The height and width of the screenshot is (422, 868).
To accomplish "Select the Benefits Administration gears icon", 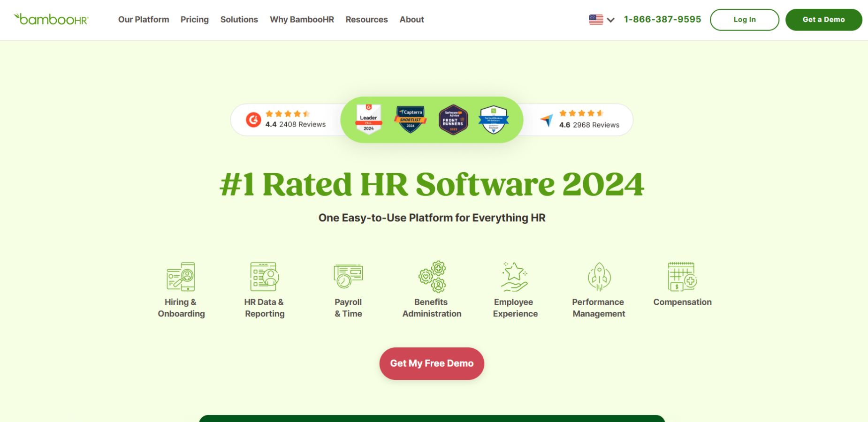I will click(432, 277).
